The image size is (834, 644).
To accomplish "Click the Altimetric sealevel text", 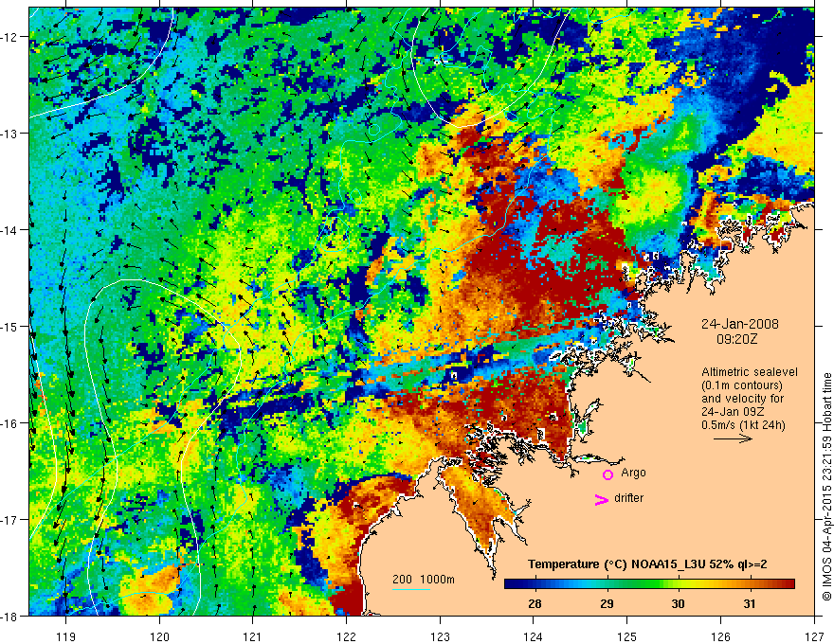I will coord(750,372).
